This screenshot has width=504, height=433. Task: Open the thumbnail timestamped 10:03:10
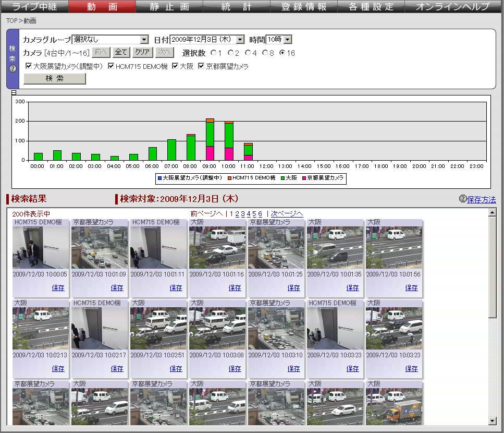pos(276,329)
